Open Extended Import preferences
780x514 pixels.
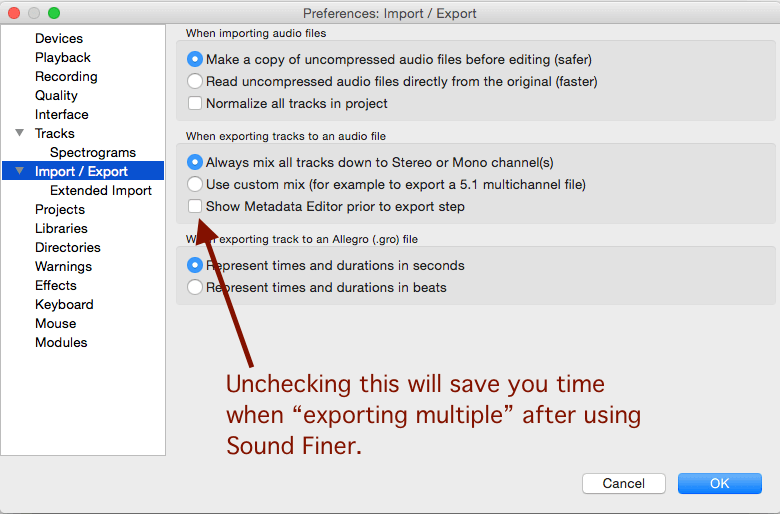point(100,190)
